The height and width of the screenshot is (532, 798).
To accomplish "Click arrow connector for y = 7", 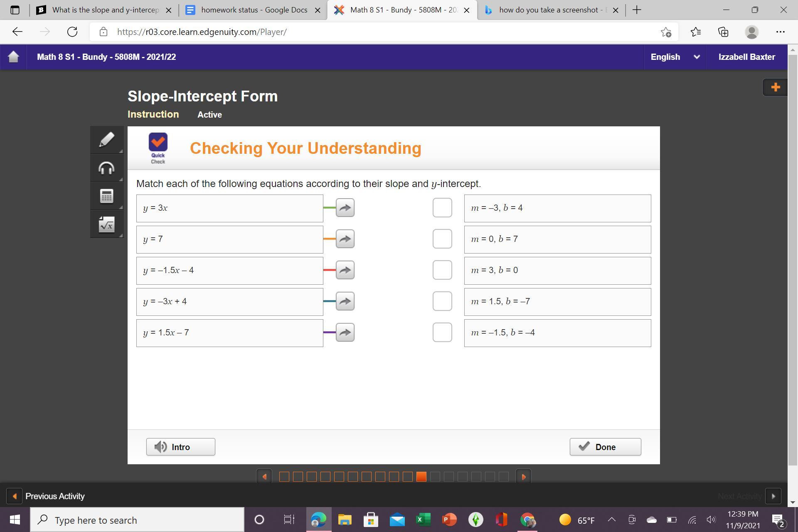I will [x=345, y=239].
